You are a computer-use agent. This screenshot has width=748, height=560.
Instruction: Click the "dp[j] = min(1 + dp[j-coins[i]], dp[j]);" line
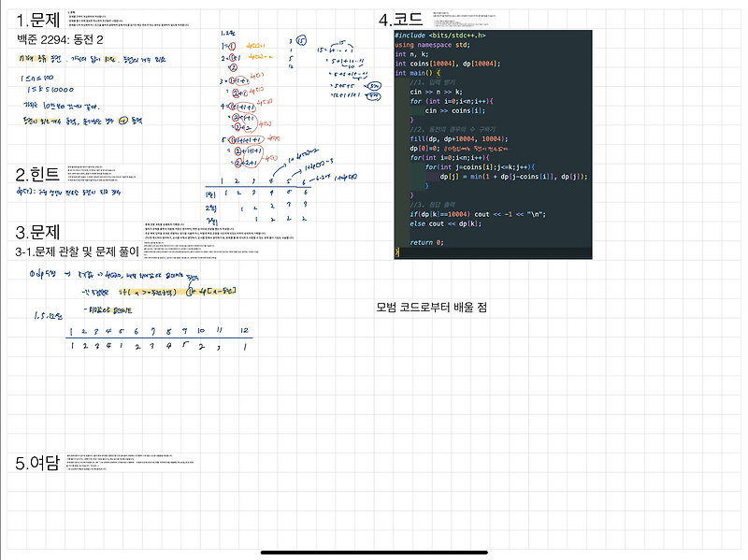pyautogui.click(x=513, y=177)
